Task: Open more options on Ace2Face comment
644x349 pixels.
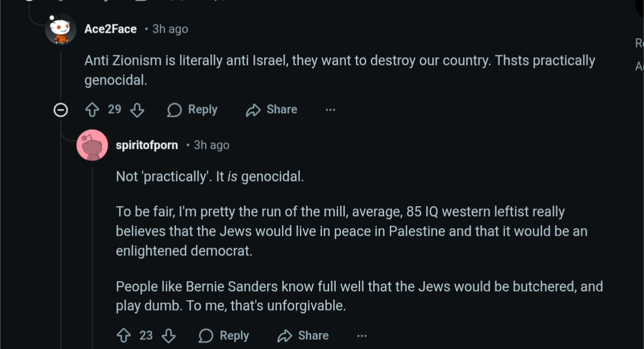Action: point(330,110)
